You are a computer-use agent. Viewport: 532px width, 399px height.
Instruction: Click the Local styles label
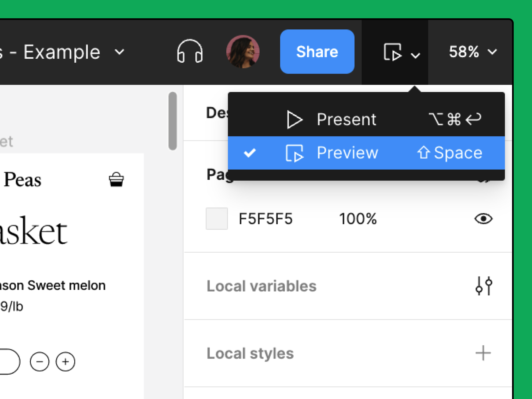[250, 354]
